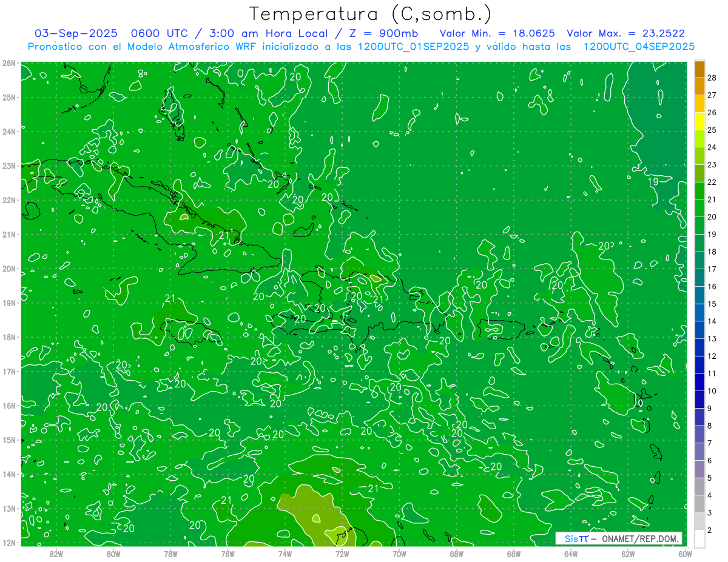Click the "21N" latitude axis label

tap(9, 234)
